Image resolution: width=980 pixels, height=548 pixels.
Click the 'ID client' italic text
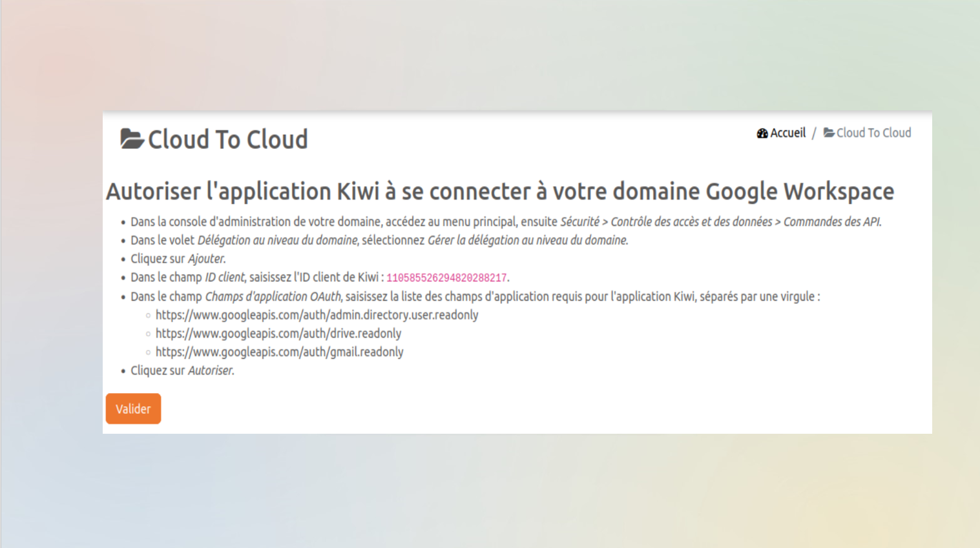[225, 278]
